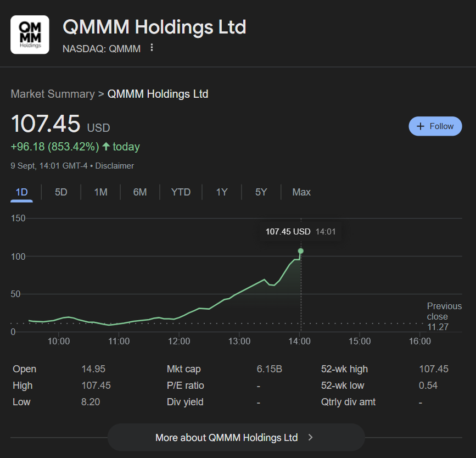
Task: Click the P/E ratio label
Action: click(185, 386)
